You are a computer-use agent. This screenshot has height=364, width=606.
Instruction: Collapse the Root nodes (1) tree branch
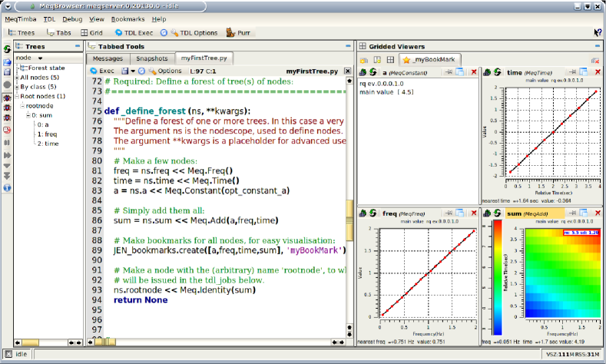[x=16, y=97]
